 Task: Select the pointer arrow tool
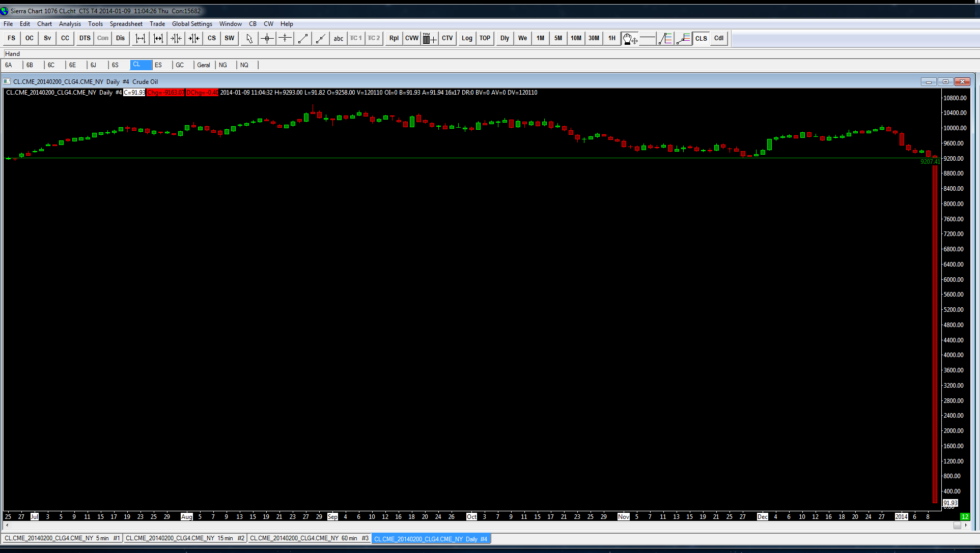249,38
